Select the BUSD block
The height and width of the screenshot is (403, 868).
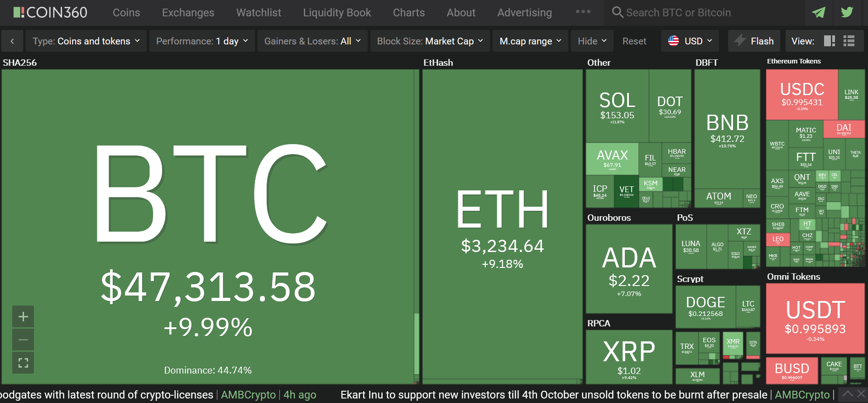coord(792,371)
